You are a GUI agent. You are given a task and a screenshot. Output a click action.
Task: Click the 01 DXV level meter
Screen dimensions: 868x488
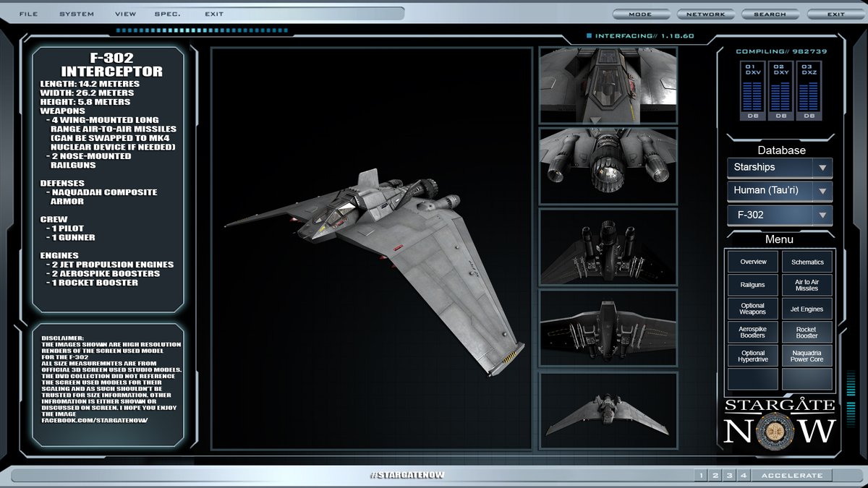[x=753, y=90]
